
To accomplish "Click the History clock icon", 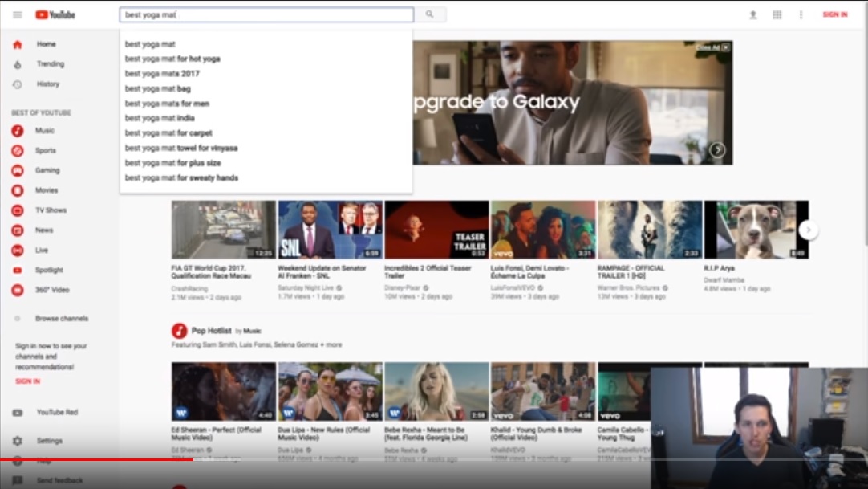I will pyautogui.click(x=18, y=84).
